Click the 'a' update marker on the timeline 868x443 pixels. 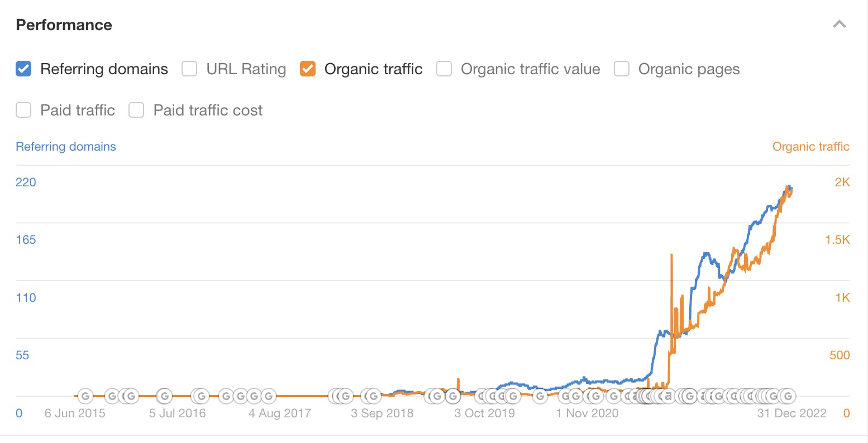668,396
